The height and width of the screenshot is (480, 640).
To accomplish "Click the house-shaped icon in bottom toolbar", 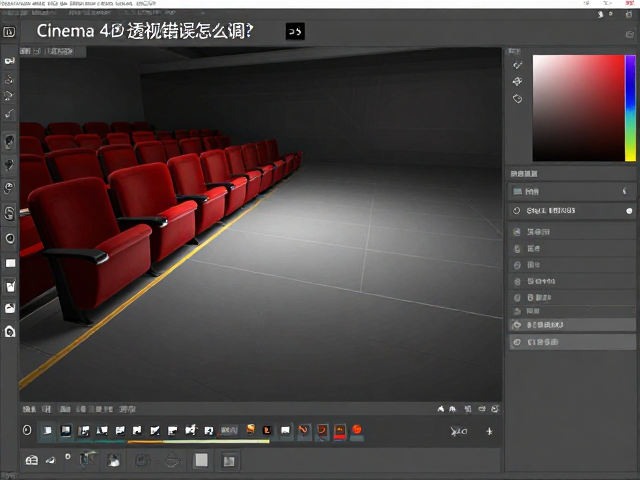I will pos(31,461).
